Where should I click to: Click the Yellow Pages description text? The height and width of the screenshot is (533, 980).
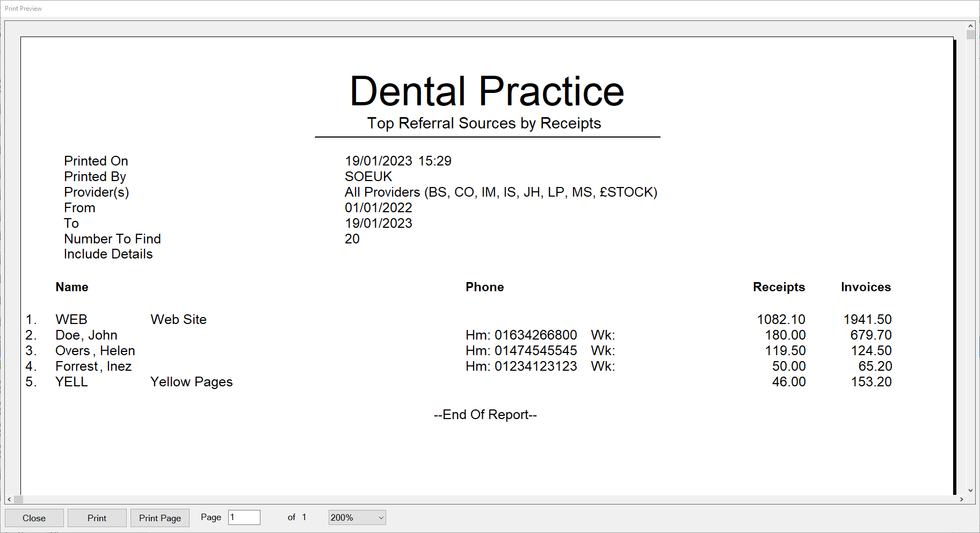[x=192, y=381]
